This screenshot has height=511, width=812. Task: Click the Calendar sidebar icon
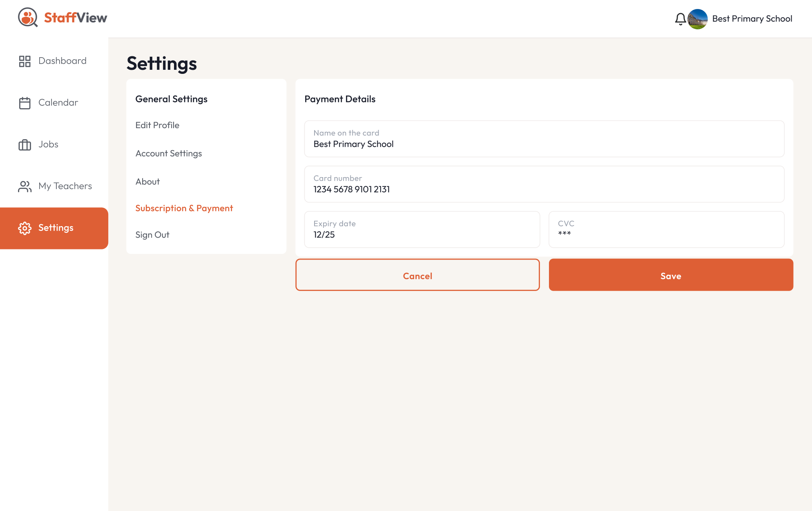tap(25, 103)
